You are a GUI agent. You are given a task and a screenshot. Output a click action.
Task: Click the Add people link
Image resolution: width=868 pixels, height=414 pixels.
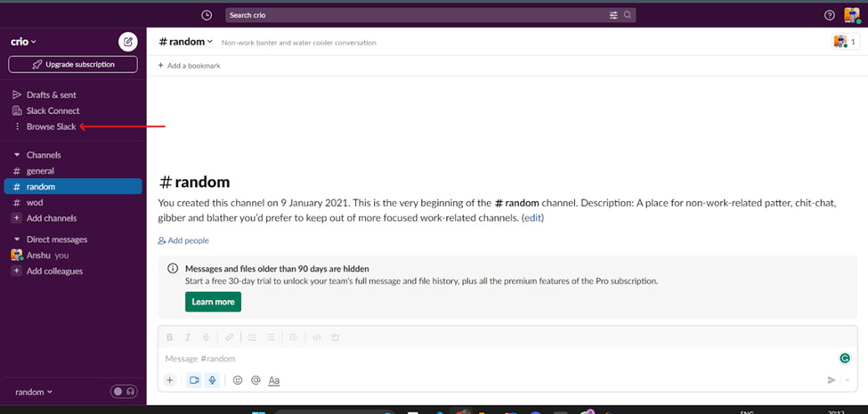(183, 240)
